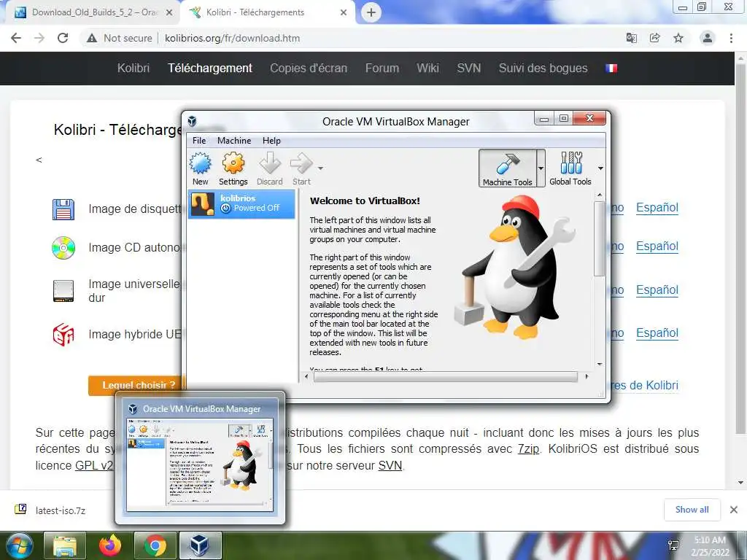Expand Global Tools dropdown arrow
Screen dimensions: 747x560
600,168
